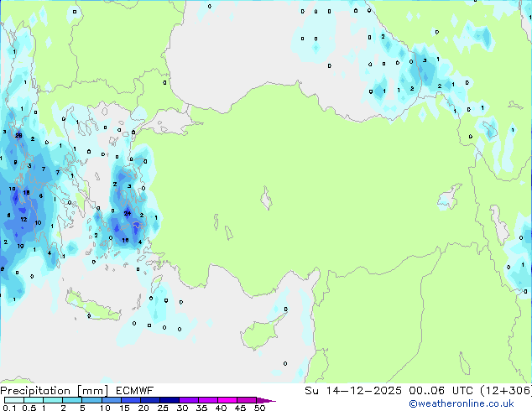Click the '35' legend scale label
Viewport: 532px width, 411px height.
click(201, 408)
